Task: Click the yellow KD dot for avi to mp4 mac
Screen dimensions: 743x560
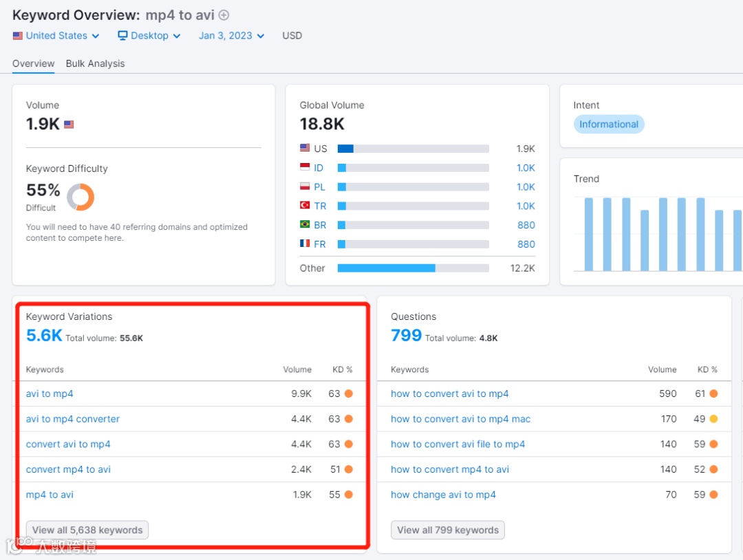Action: tap(713, 419)
